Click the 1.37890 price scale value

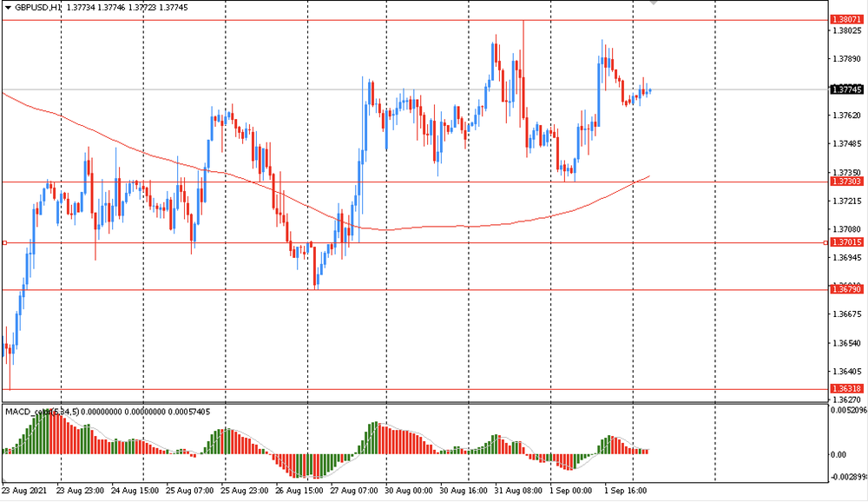(847, 59)
